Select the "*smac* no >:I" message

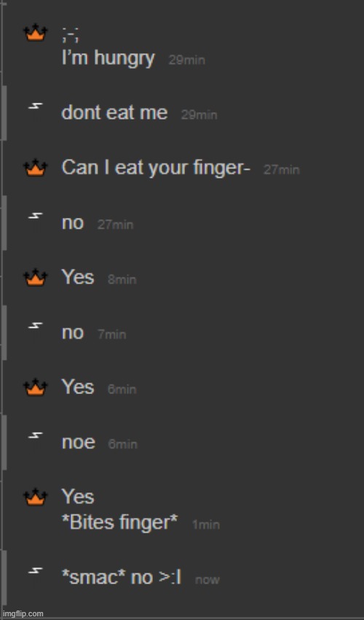pyautogui.click(x=122, y=578)
